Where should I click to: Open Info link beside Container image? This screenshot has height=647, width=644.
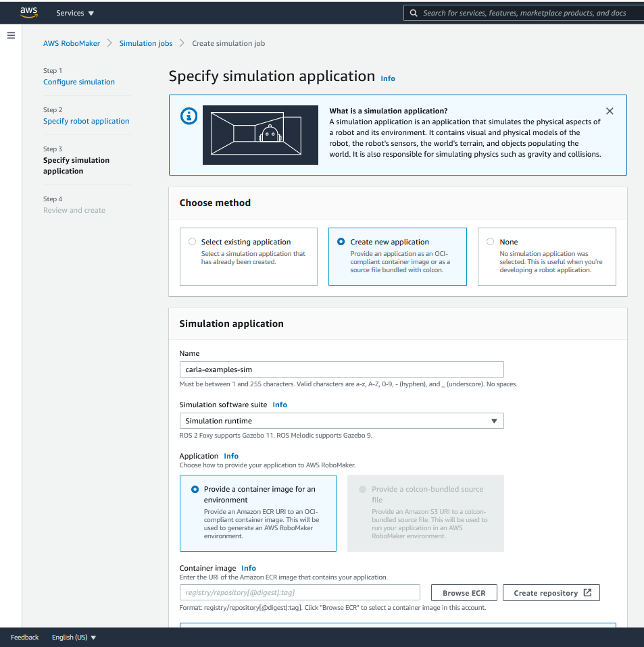(x=249, y=568)
